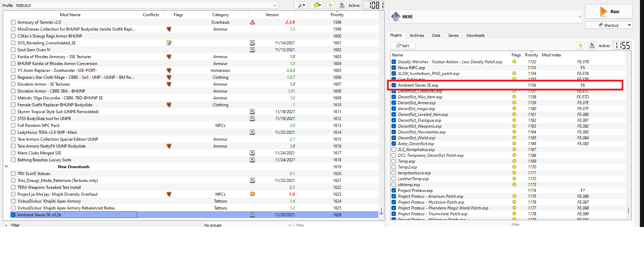This screenshot has height=260, width=644.
Task: Open the SKSE executable dropdown
Action: point(486,17)
